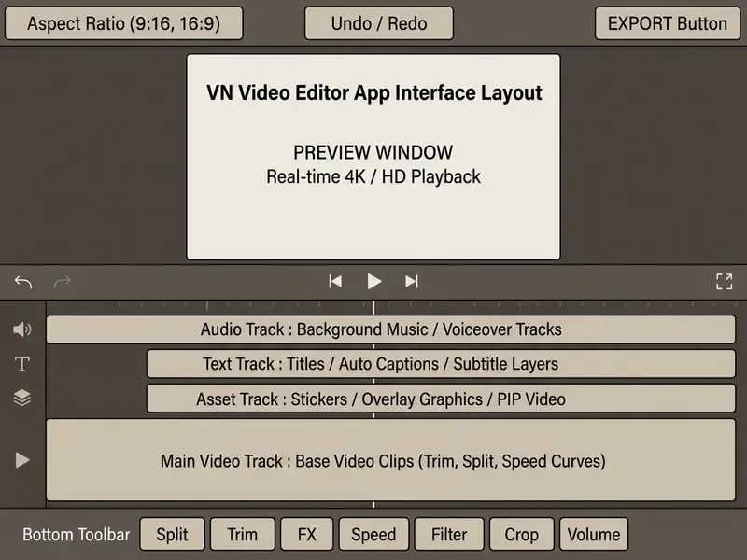Open Filter tool in bottom toolbar
The image size is (747, 560).
tap(449, 534)
